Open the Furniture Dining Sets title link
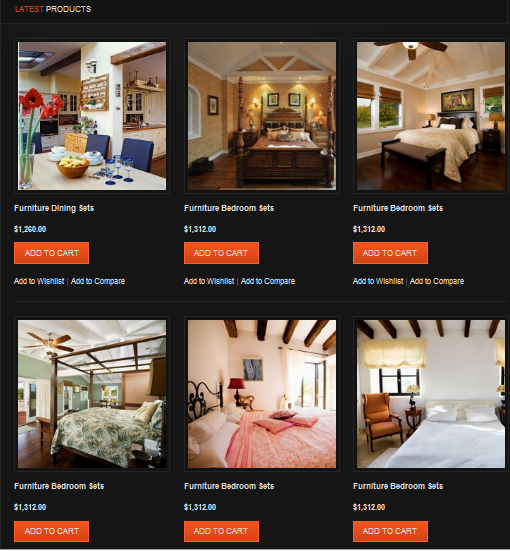510x551 pixels. coord(54,208)
